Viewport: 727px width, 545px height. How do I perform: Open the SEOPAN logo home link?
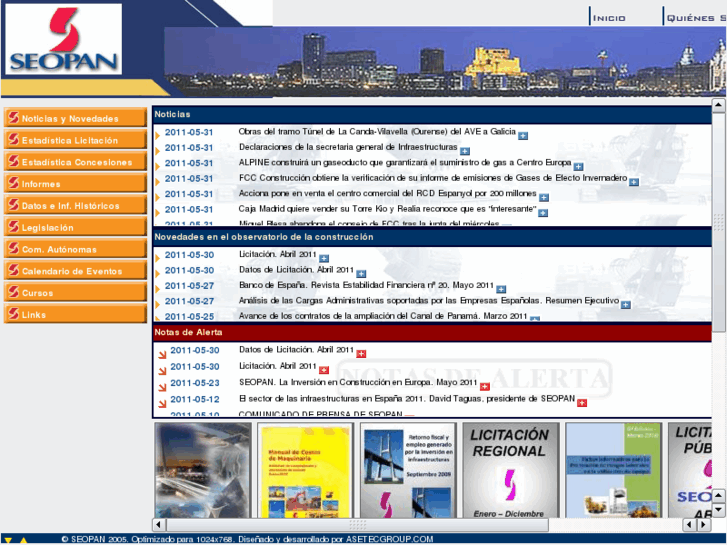[64, 39]
